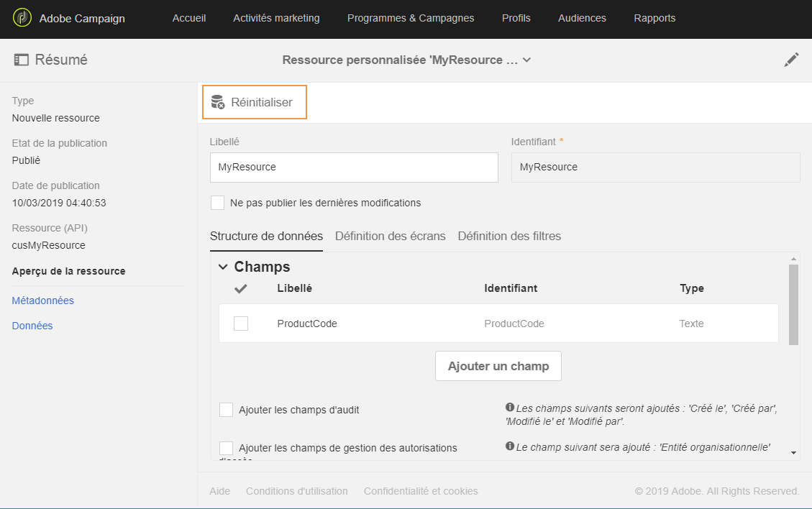Click the 'Ajouter un champ' button
This screenshot has height=509, width=812.
pos(498,366)
